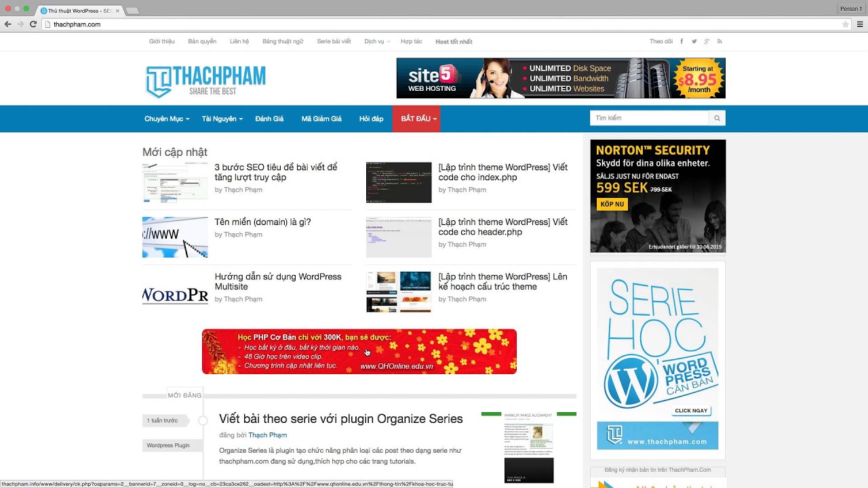868x488 pixels.
Task: Click the ThachPham site logo
Action: pos(205,81)
